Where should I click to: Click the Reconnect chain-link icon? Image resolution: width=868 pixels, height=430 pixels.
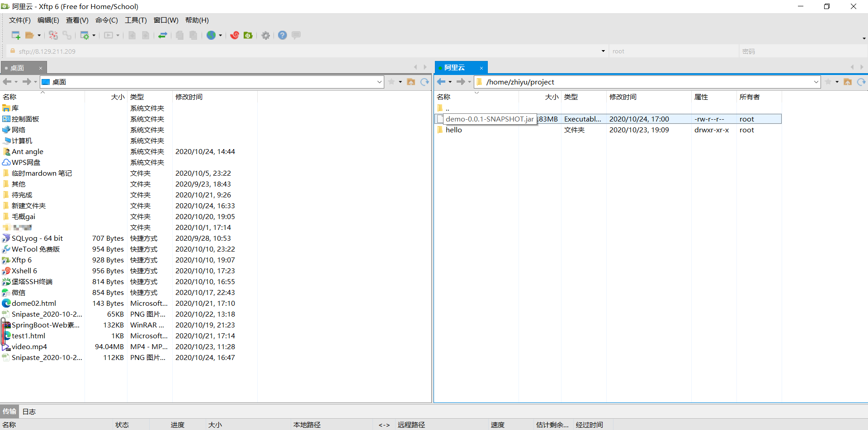pyautogui.click(x=67, y=35)
